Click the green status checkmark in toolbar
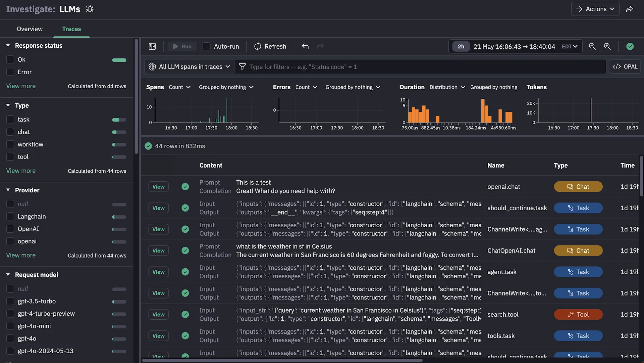The image size is (644, 363). [630, 46]
